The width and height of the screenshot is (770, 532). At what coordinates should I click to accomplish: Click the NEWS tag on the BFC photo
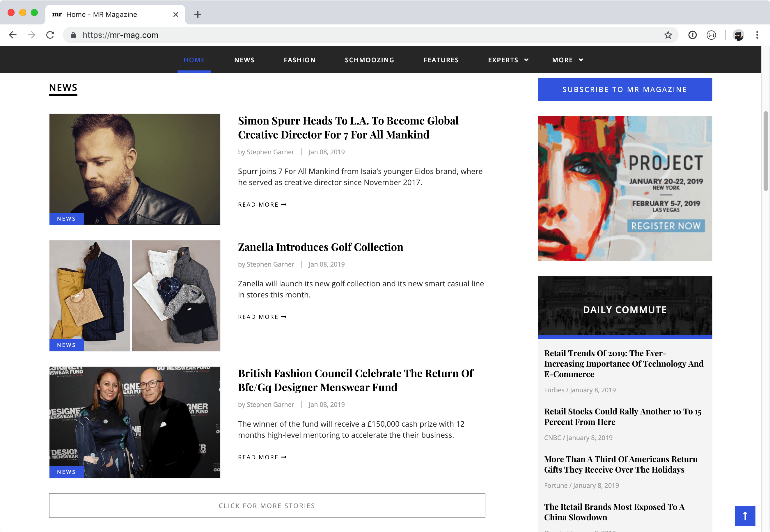pos(66,472)
